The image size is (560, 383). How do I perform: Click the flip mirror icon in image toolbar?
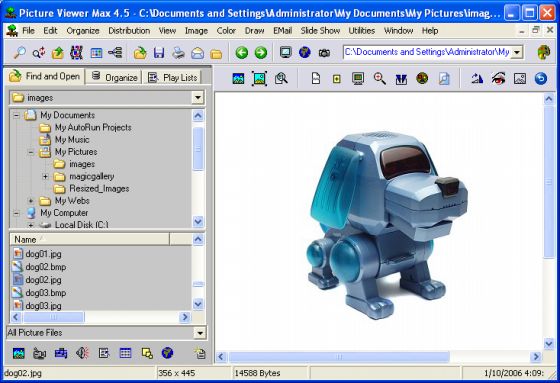(x=401, y=79)
